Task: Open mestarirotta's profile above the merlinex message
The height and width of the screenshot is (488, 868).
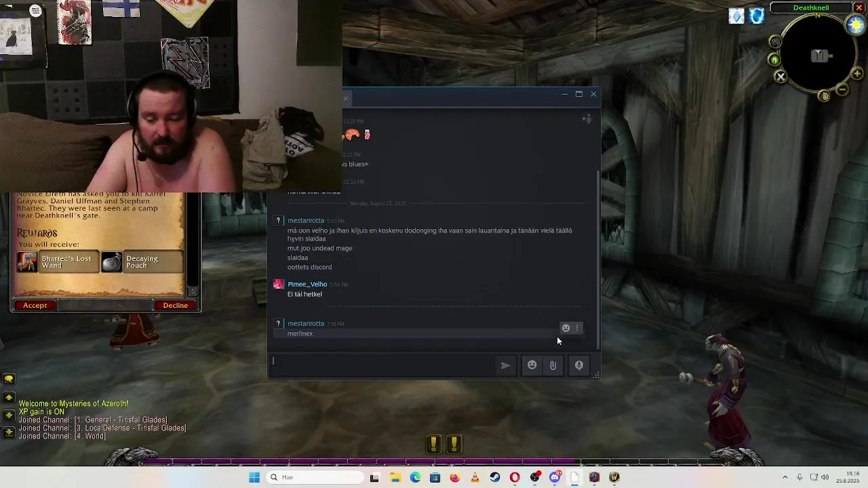Action: [x=306, y=323]
